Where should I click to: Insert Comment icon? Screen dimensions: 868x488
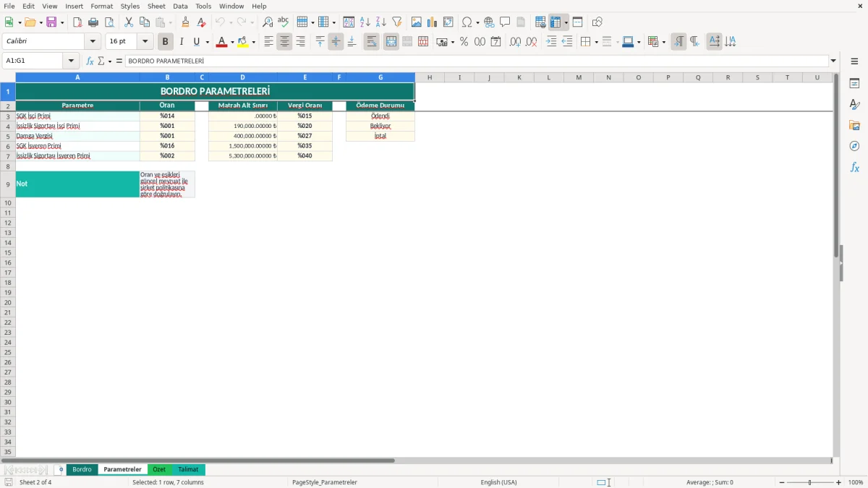click(506, 22)
